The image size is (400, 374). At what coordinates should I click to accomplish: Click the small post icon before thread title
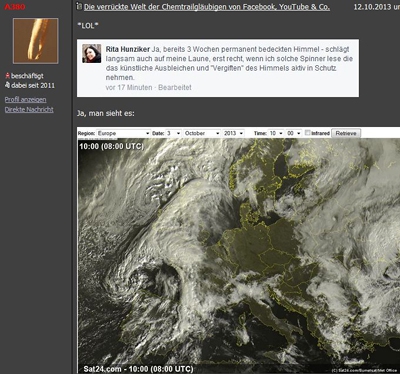click(x=79, y=6)
